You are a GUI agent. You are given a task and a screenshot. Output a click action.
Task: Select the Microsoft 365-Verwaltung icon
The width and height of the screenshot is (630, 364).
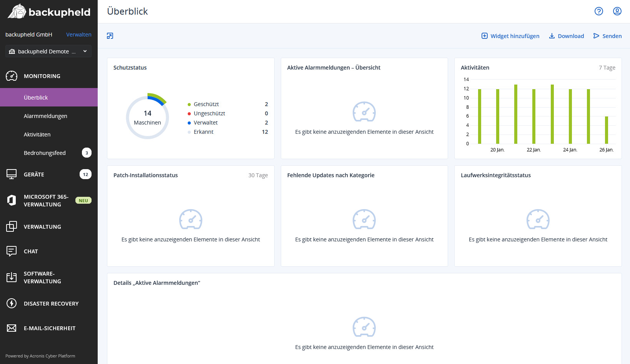pos(12,200)
